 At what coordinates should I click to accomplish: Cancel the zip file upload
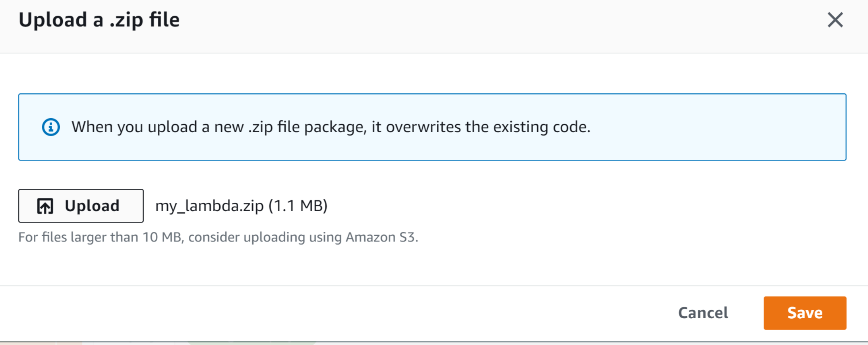[703, 313]
